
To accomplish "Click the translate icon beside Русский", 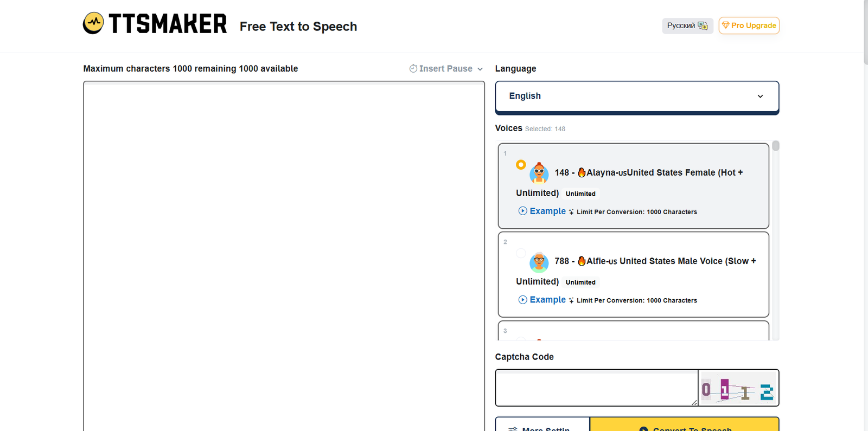I will 703,25.
